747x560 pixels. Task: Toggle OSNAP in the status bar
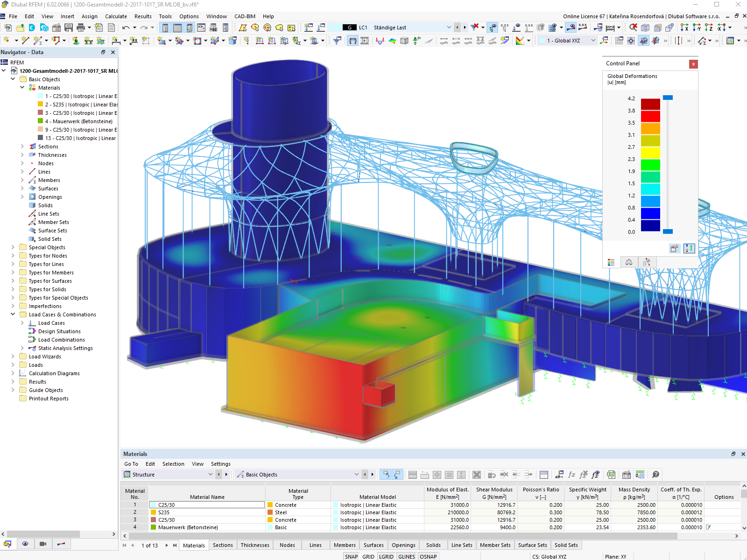tap(428, 556)
